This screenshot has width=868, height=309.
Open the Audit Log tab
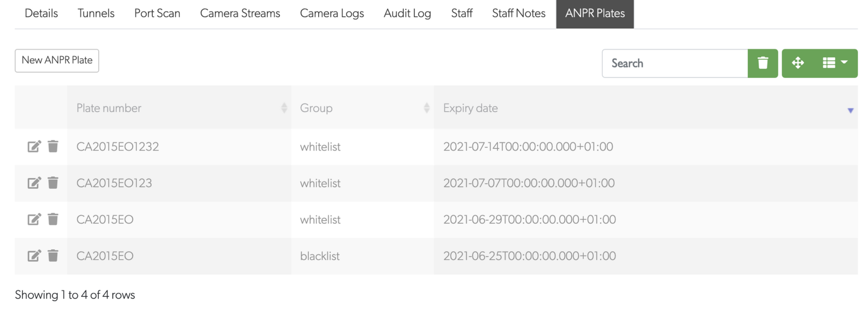coord(407,14)
